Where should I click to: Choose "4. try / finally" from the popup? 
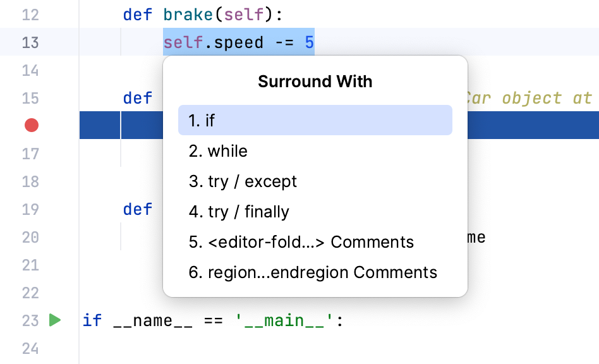238,212
